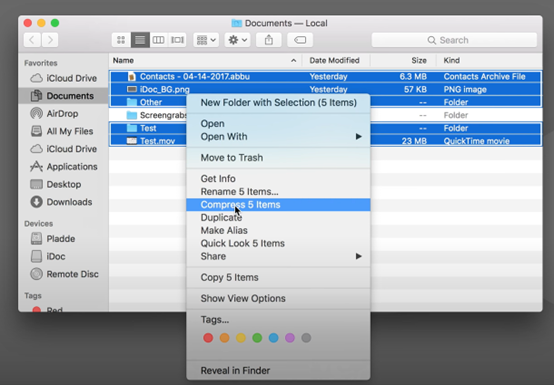Image resolution: width=554 pixels, height=385 pixels.
Task: Open All My Files in the sidebar
Action: click(64, 131)
